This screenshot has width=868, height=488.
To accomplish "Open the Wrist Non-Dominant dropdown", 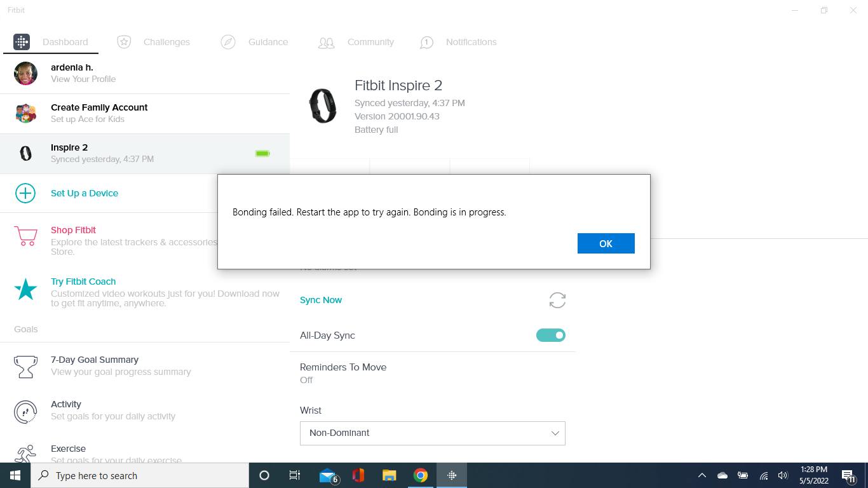I will (432, 433).
